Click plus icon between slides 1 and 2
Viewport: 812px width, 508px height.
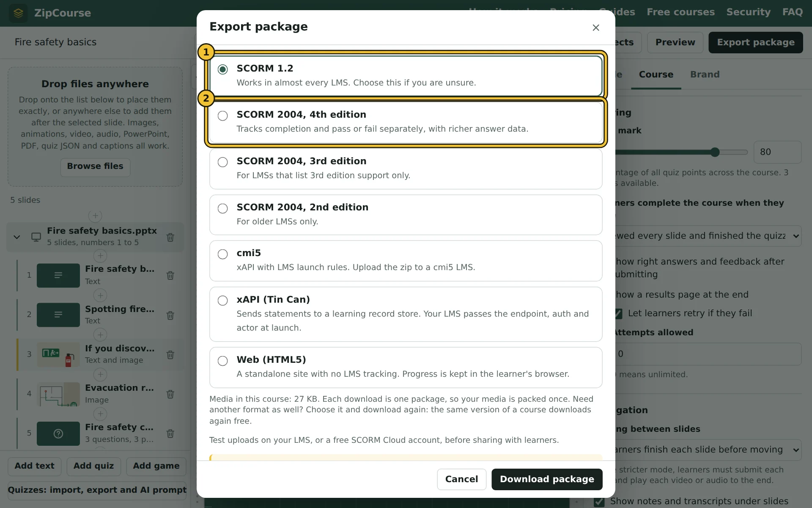click(x=100, y=295)
